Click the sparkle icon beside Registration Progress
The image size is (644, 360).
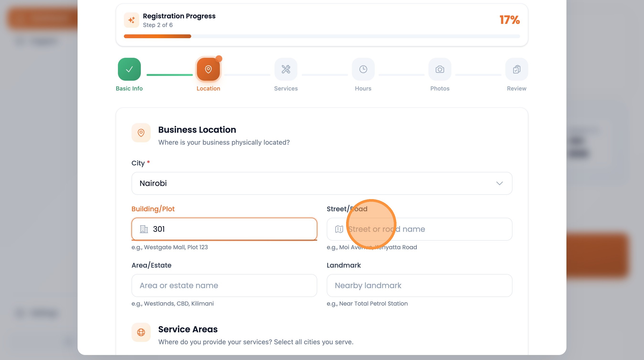(x=132, y=20)
